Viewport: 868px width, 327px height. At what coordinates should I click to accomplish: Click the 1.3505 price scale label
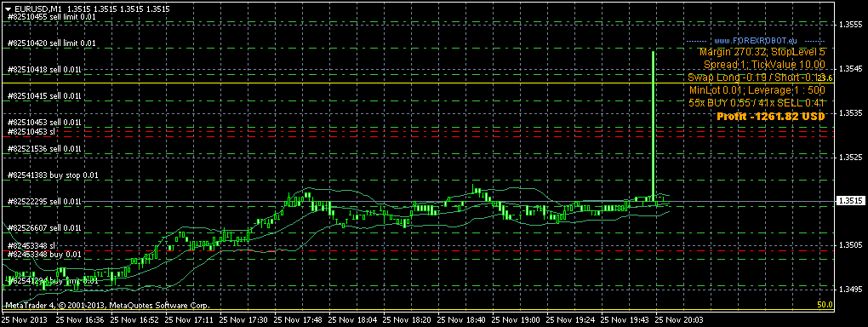coord(851,245)
